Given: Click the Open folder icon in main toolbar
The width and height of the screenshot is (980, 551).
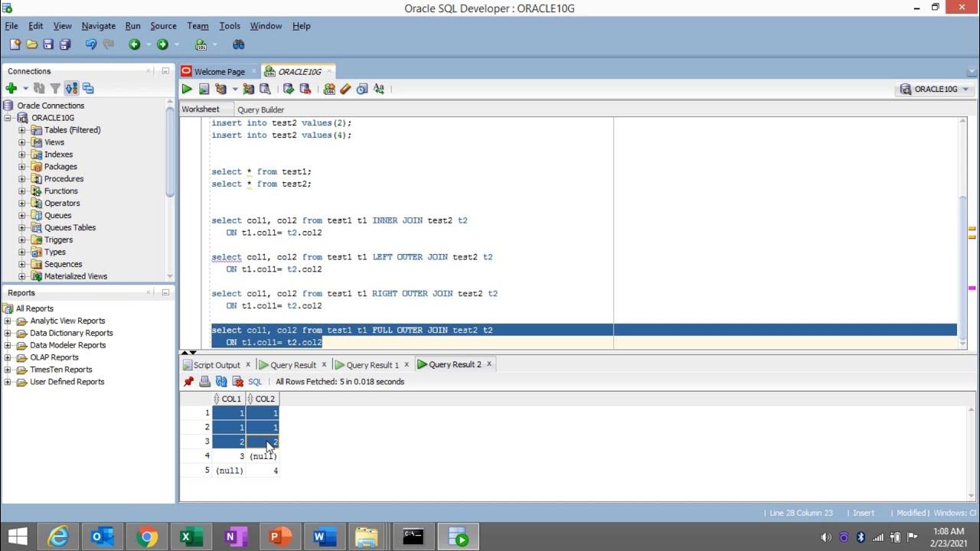Looking at the screenshot, I should click(x=31, y=44).
